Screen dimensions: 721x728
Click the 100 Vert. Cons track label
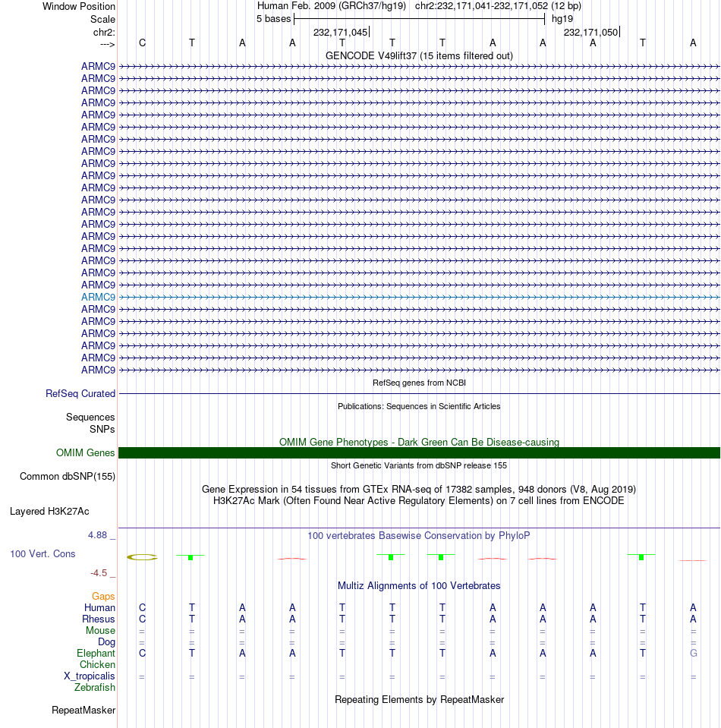[43, 554]
